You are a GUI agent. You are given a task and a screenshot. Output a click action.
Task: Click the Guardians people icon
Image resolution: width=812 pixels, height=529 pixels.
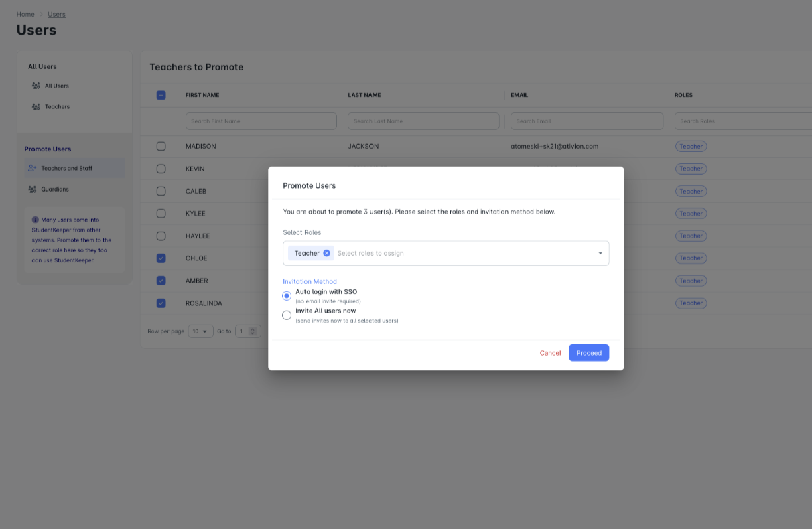click(32, 189)
